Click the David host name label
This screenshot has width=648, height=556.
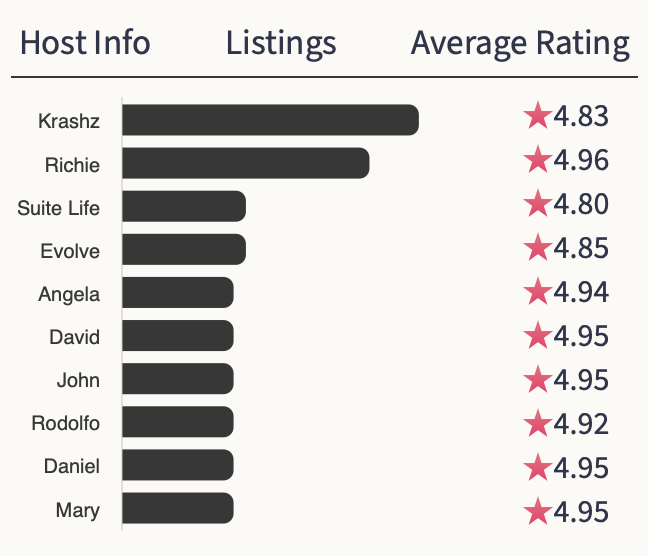75,337
